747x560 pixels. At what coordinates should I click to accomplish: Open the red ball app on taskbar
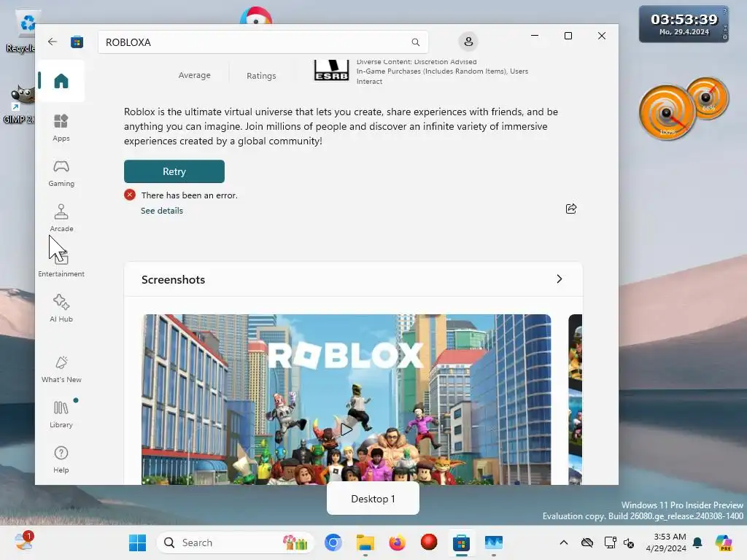click(x=429, y=542)
